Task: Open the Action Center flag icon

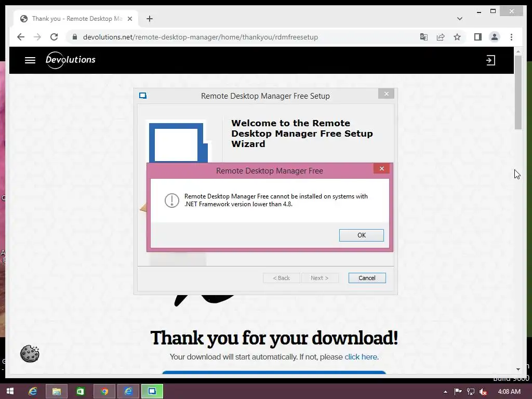Action: point(458,392)
